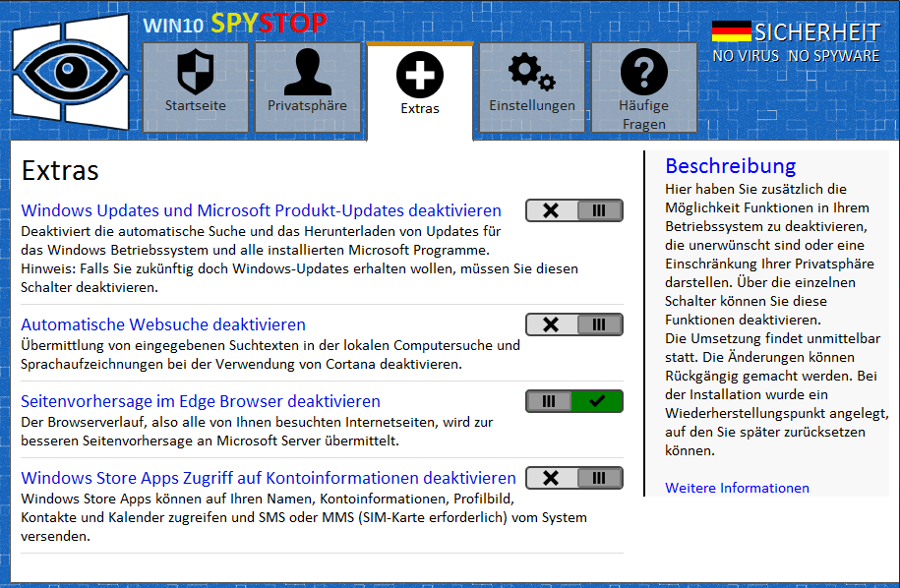This screenshot has width=900, height=588.
Task: Click the Wiederherstellungspunkt angelegt text
Action: 777,413
